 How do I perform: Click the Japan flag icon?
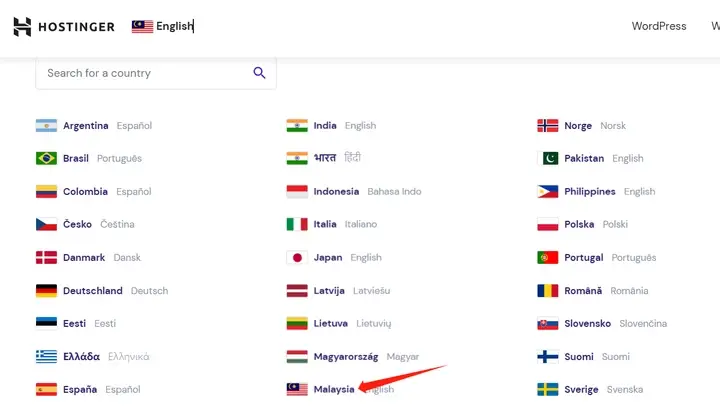tap(297, 258)
